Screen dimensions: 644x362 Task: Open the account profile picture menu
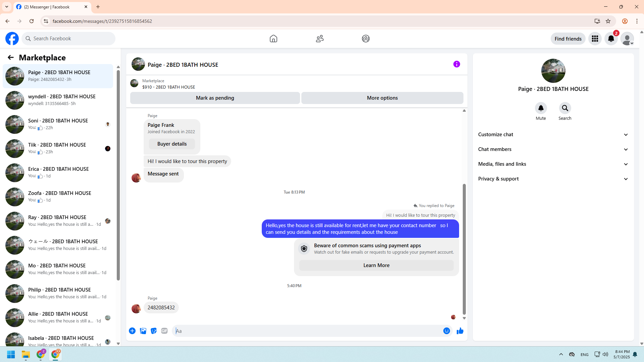[x=627, y=39]
